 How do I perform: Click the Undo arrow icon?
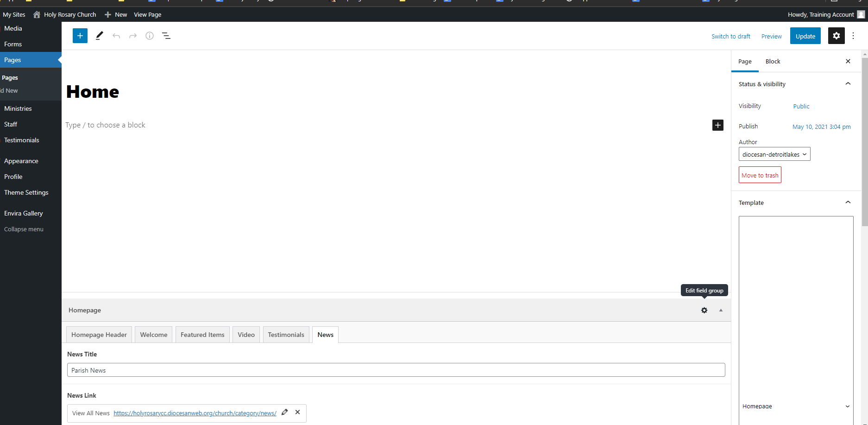point(116,36)
